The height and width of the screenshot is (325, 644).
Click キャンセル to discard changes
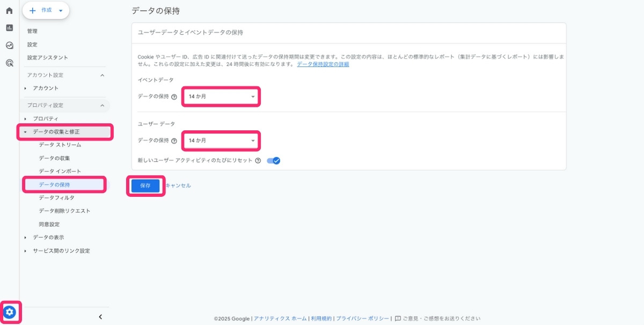click(179, 185)
